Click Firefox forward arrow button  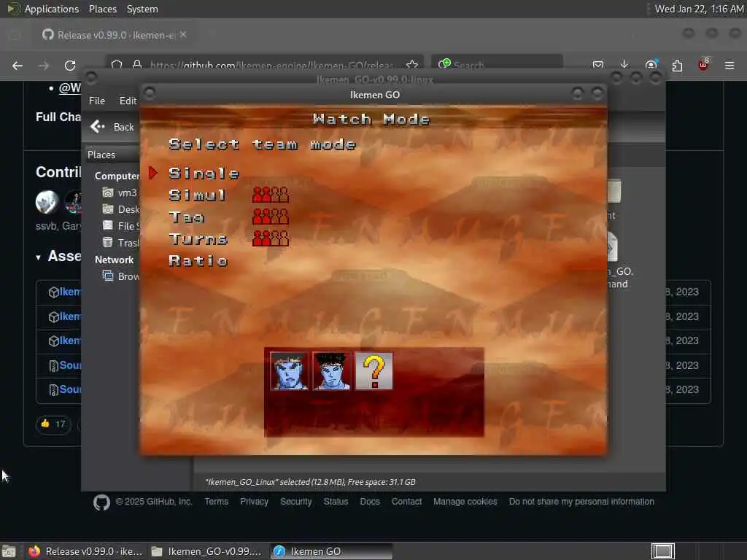click(x=44, y=66)
